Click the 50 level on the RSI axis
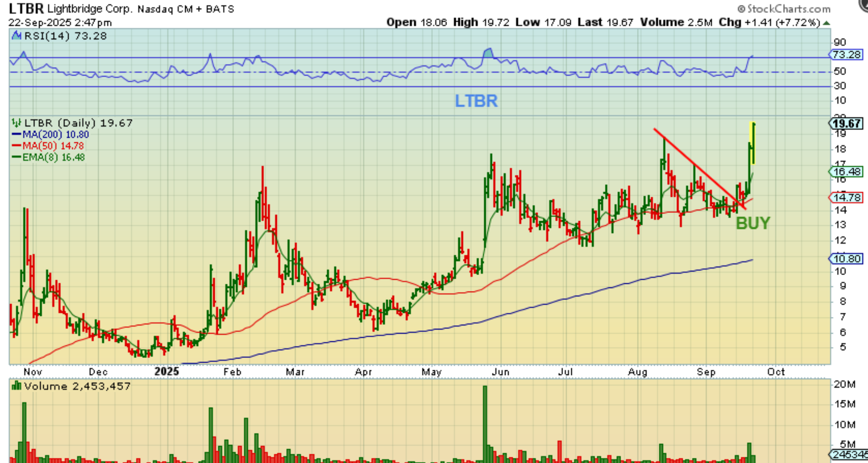The image size is (868, 463). click(839, 71)
